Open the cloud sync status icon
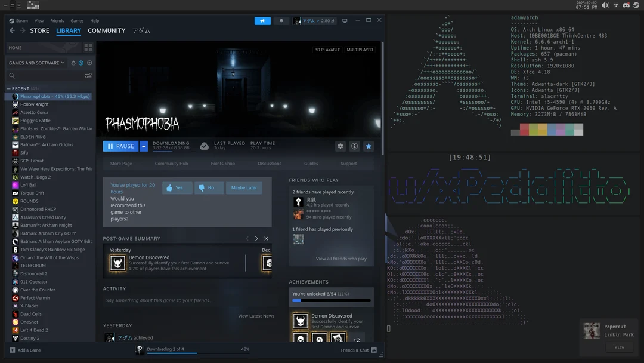The image size is (644, 363). coord(203,146)
